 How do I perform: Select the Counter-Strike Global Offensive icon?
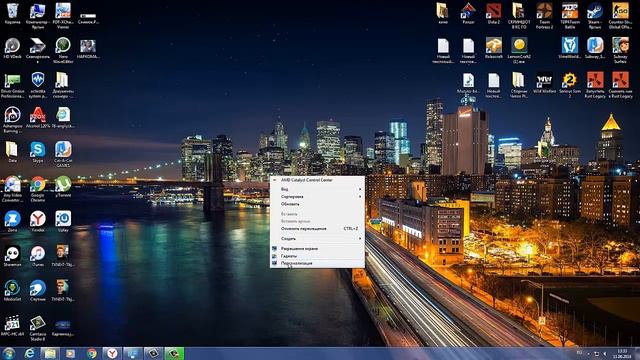coord(620,16)
